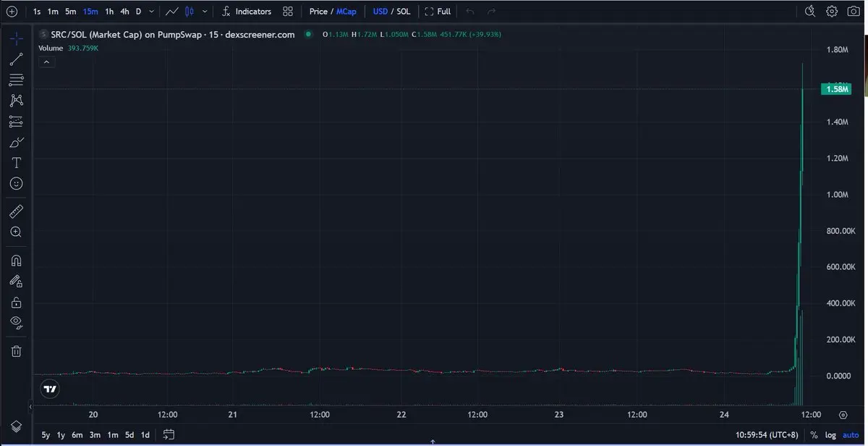Click the redo arrow
Screen dimensions: 868x446
pyautogui.click(x=492, y=12)
